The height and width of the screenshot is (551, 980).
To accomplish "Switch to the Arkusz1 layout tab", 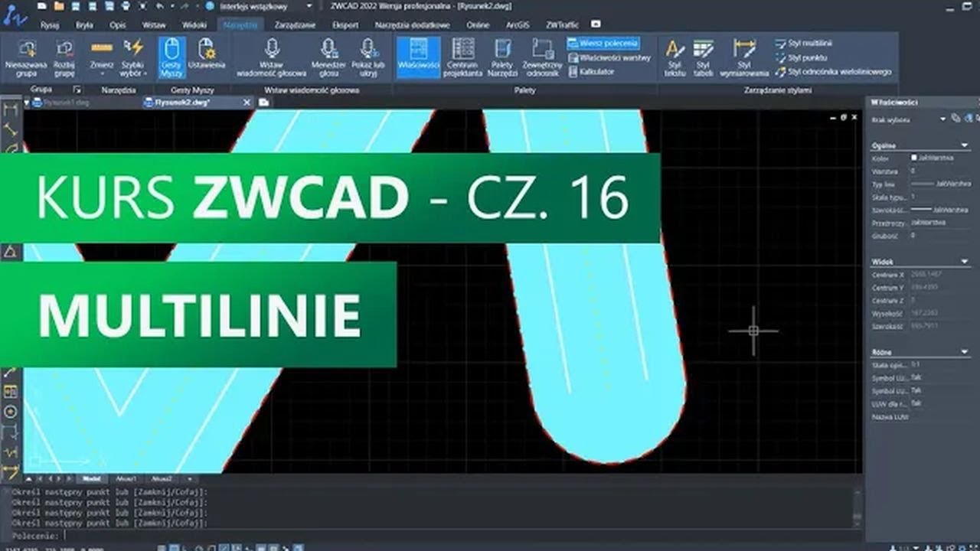I will (x=126, y=479).
